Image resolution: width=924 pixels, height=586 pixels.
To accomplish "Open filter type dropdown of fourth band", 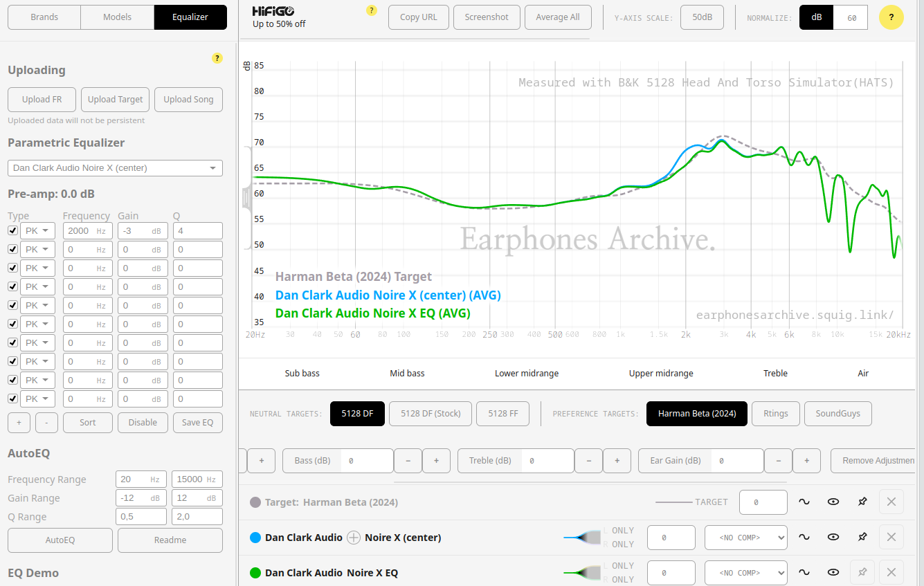I will point(37,286).
